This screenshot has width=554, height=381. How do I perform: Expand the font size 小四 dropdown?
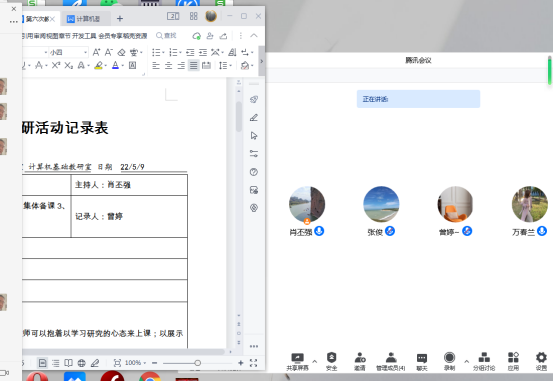click(x=86, y=52)
